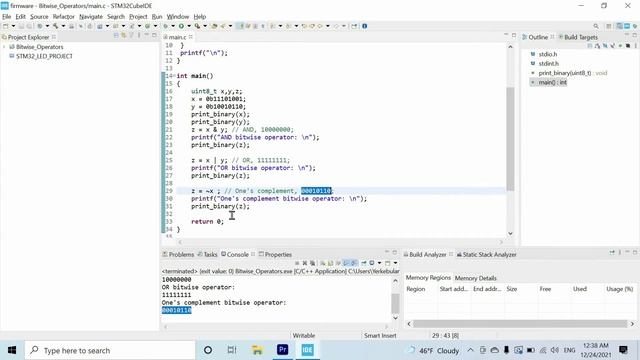This screenshot has height=360, width=640.
Task: Switch to the Build Targets tab
Action: [578, 37]
